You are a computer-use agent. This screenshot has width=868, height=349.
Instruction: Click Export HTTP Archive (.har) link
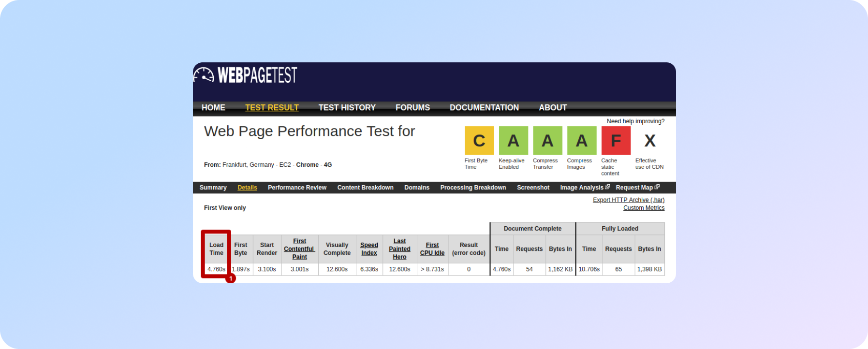click(x=629, y=200)
